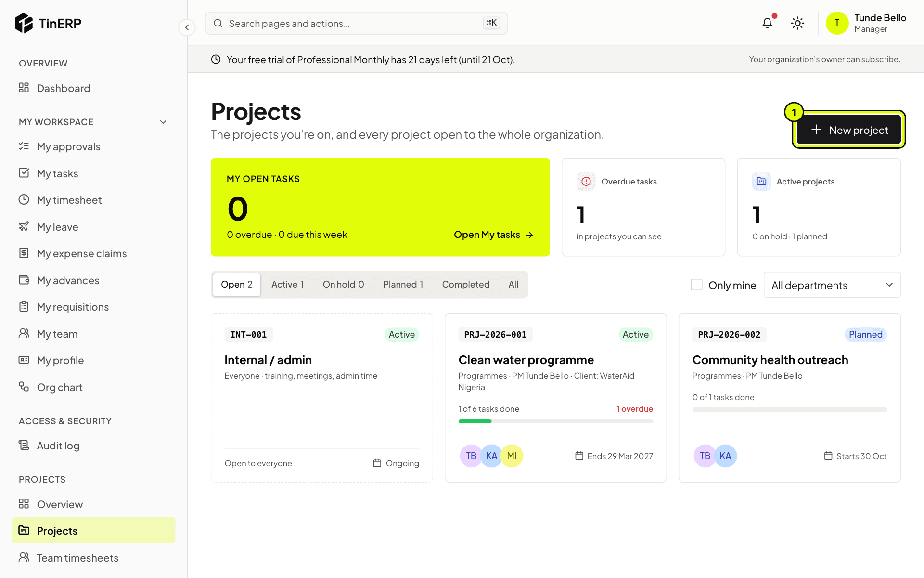Click the calendar icon beside Ends 29 Mar 2027

[x=579, y=456]
